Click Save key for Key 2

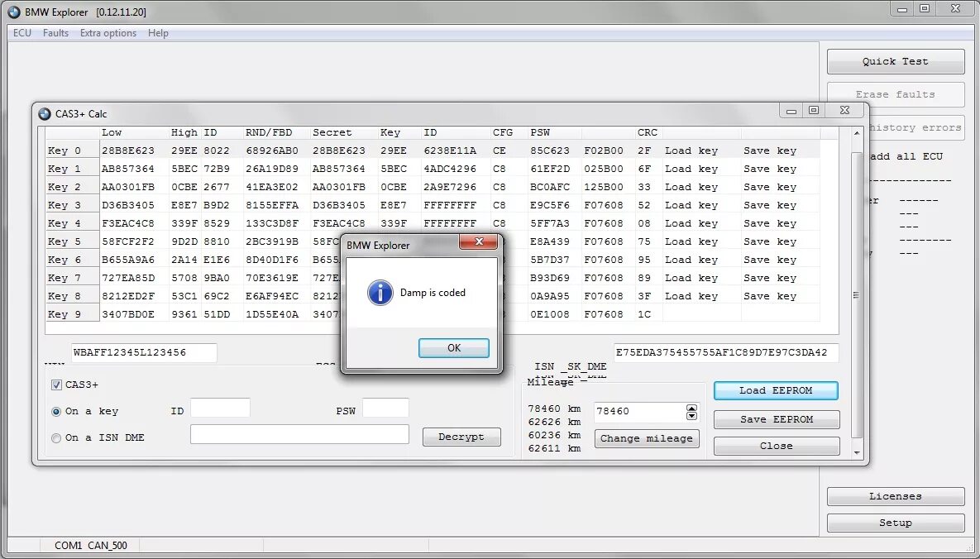770,187
